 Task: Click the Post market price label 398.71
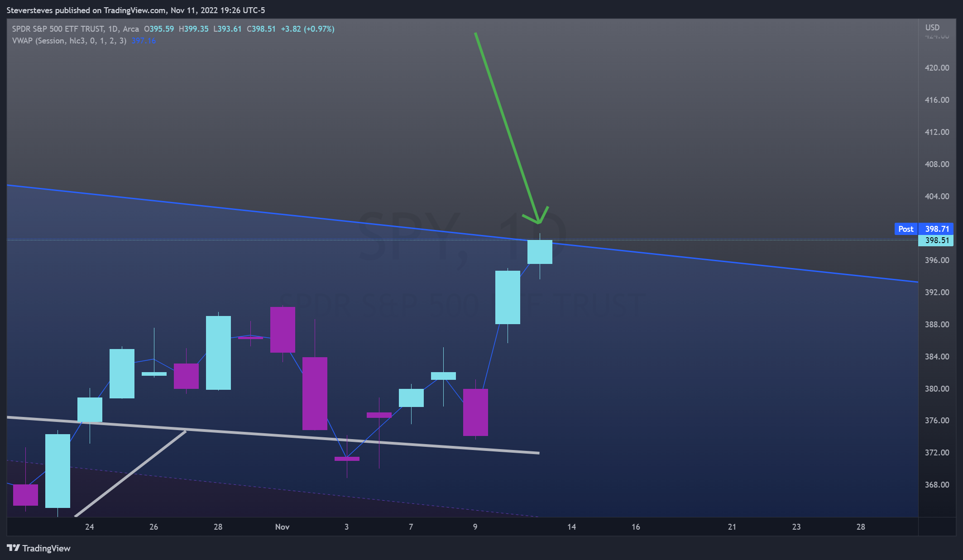pos(924,229)
